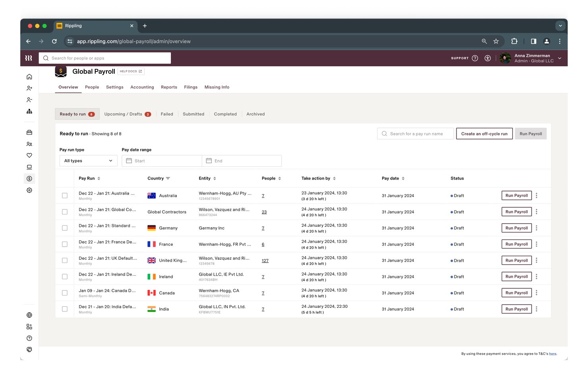This screenshot has height=392, width=588.
Task: Sort by Entity column
Action: 215,178
